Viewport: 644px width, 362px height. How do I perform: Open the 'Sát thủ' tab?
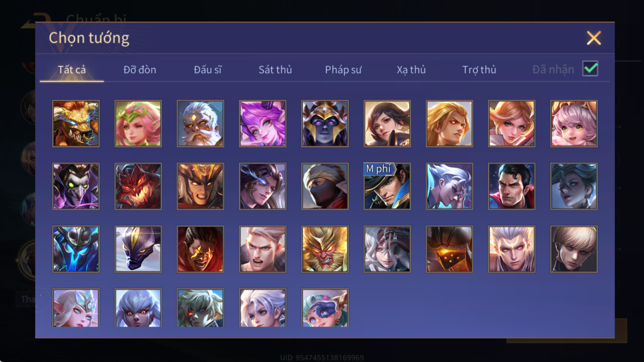pyautogui.click(x=275, y=70)
